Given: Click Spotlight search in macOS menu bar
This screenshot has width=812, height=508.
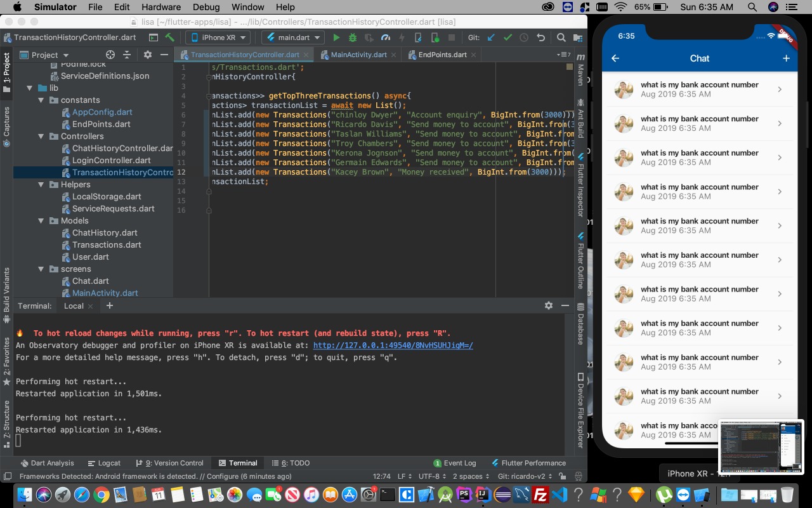Looking at the screenshot, I should point(752,7).
